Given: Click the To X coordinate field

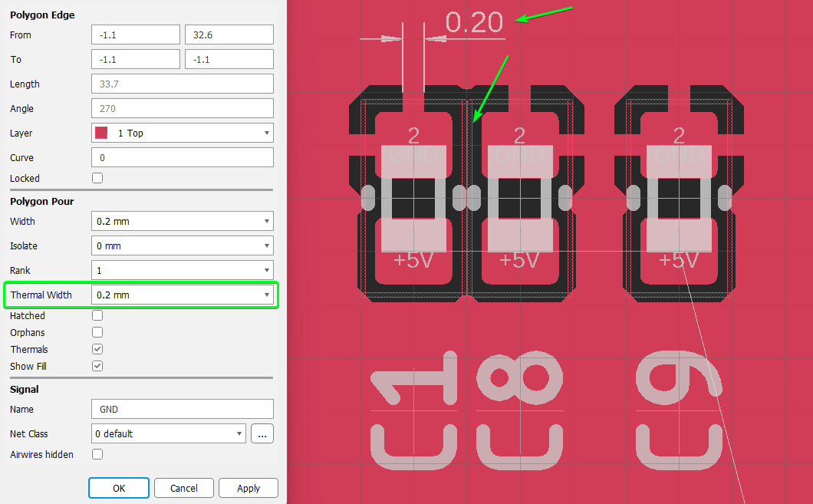Looking at the screenshot, I should coord(136,59).
